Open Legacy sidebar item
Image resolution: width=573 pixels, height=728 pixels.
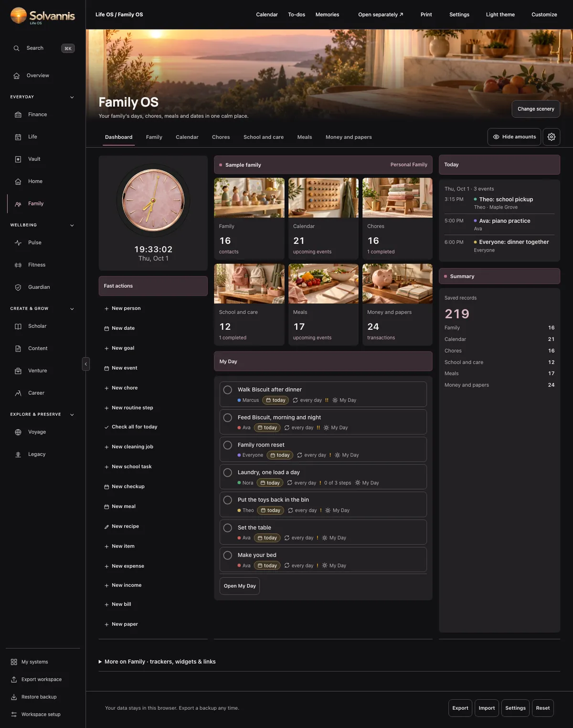[36, 454]
